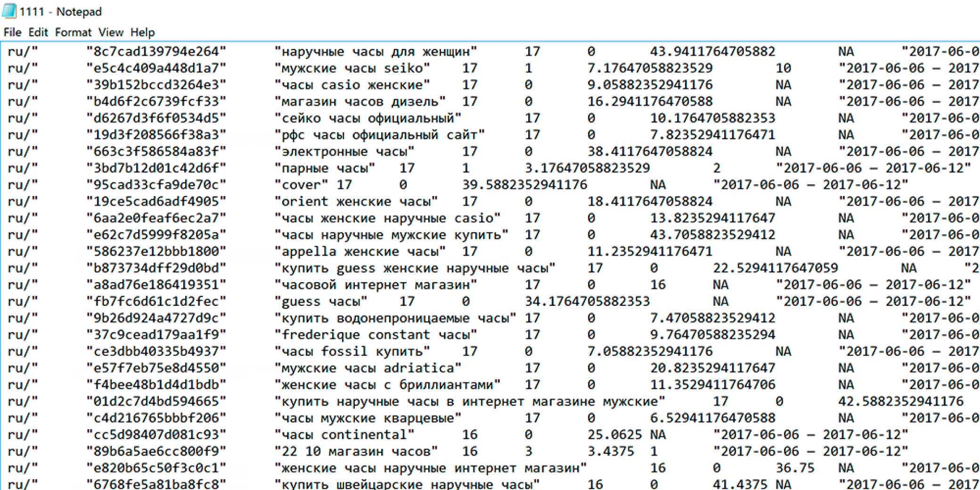
Task: Click the text "9b26d924a4727d9c"
Action: pos(156,318)
